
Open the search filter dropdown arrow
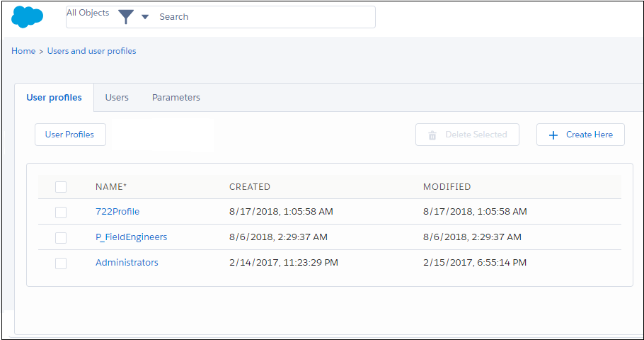(145, 17)
